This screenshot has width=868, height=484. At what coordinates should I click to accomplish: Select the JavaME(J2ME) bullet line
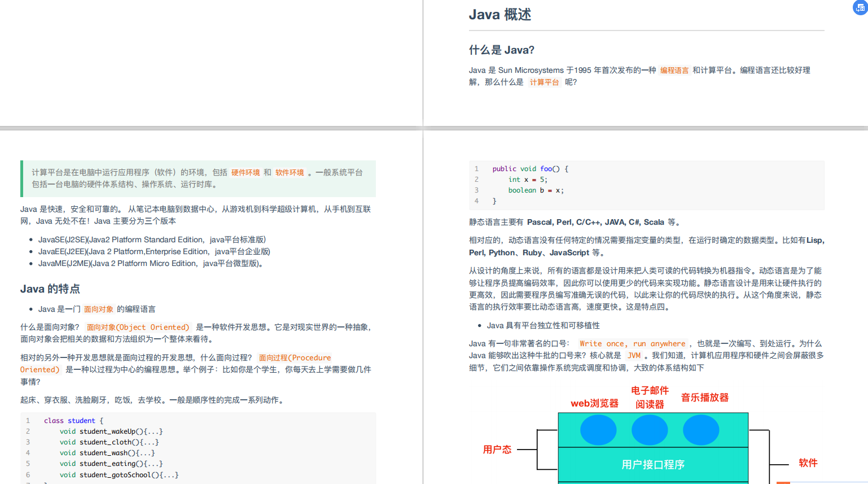tap(151, 263)
